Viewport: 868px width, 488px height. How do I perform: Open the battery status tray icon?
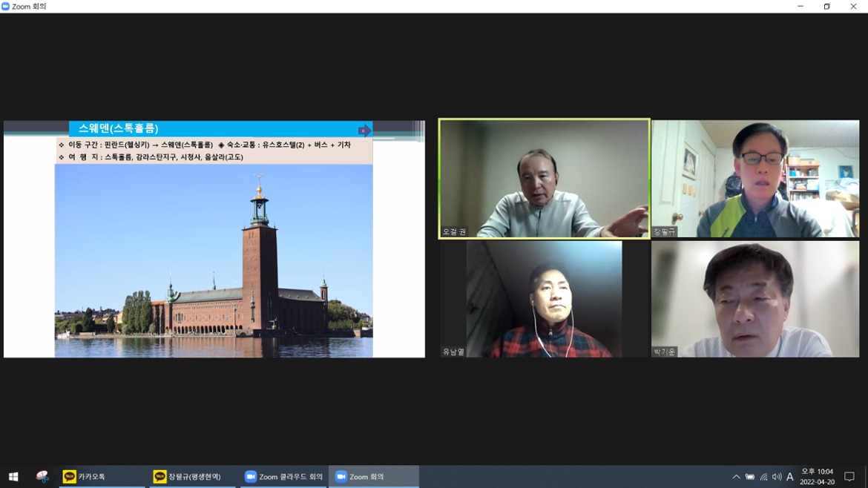pyautogui.click(x=750, y=477)
